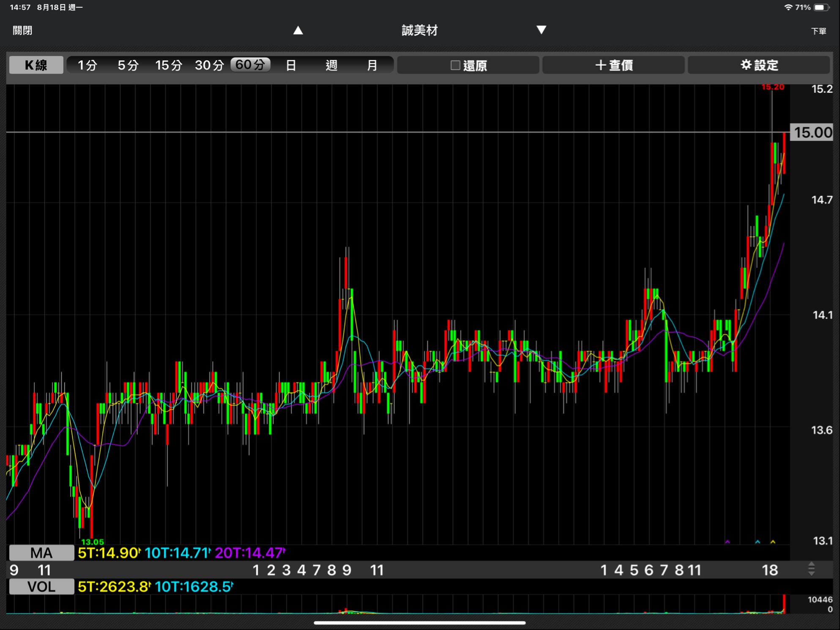Tap the cyan marker arrow above MA row

758,542
